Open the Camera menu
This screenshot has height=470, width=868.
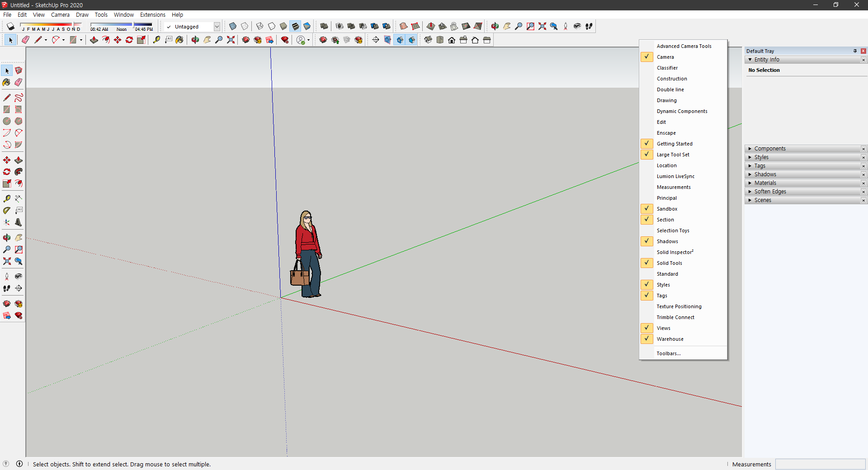pos(60,14)
